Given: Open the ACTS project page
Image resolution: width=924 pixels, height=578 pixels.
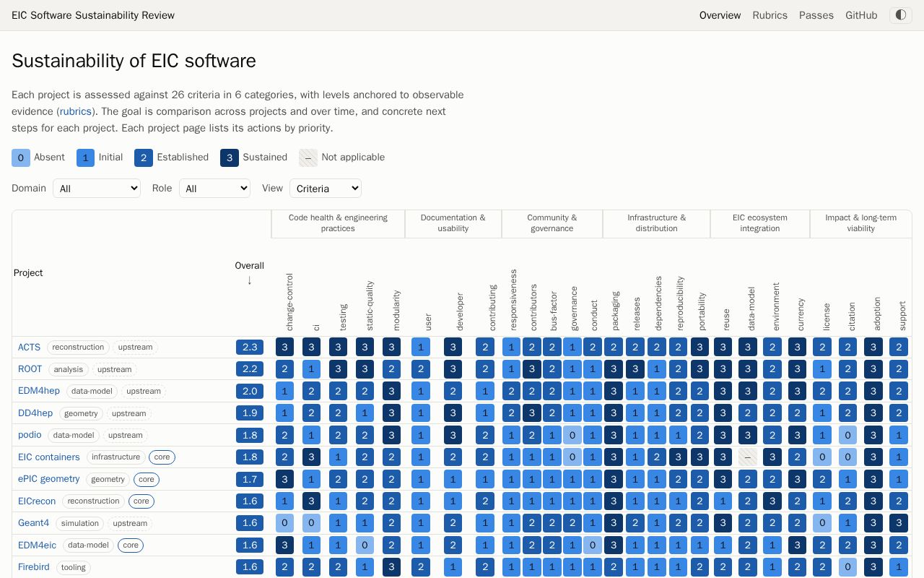Looking at the screenshot, I should [30, 347].
